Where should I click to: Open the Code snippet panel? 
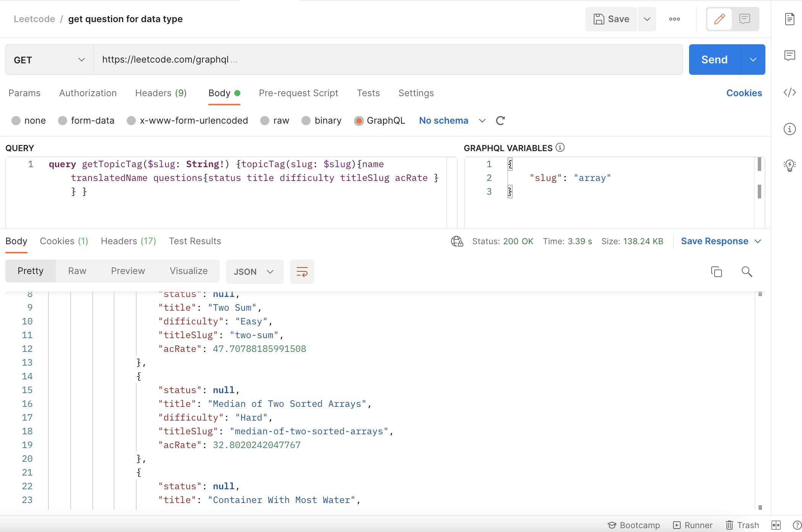coord(790,92)
